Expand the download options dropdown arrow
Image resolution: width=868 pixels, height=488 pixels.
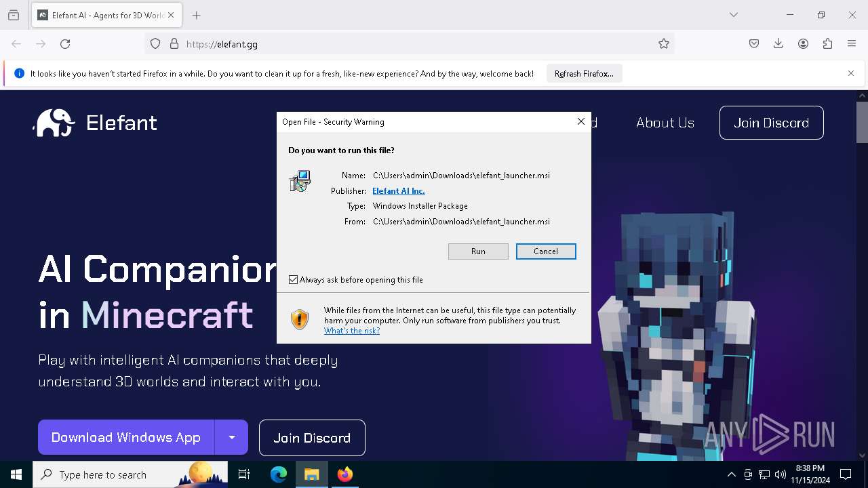(x=232, y=437)
